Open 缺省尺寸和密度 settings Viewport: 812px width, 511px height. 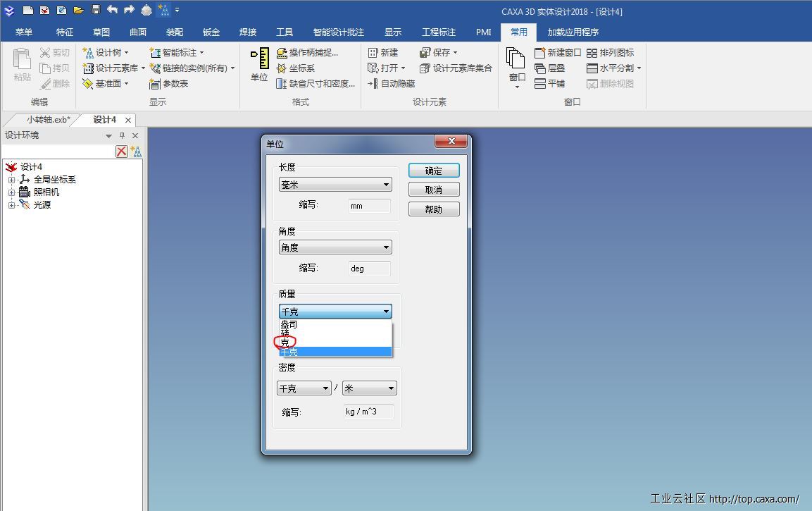316,83
